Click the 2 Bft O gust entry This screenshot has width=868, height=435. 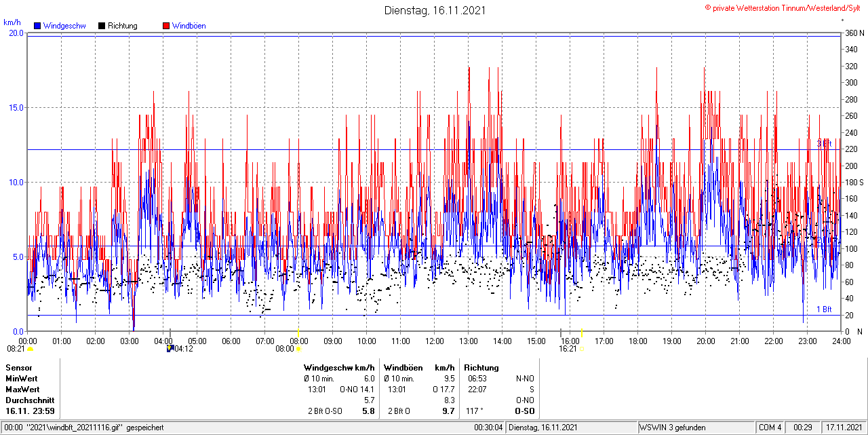pyautogui.click(x=399, y=411)
